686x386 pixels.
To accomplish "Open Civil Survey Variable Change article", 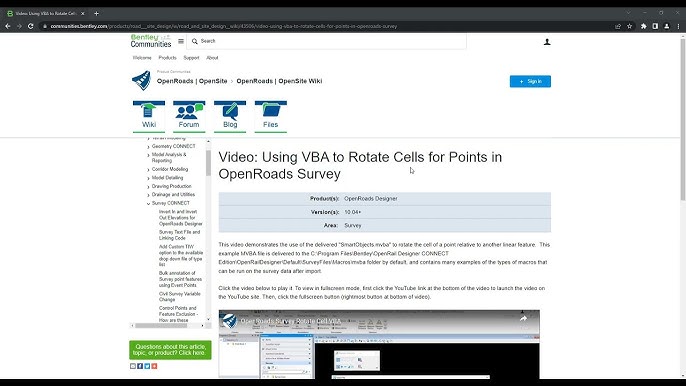I will (x=179, y=297).
